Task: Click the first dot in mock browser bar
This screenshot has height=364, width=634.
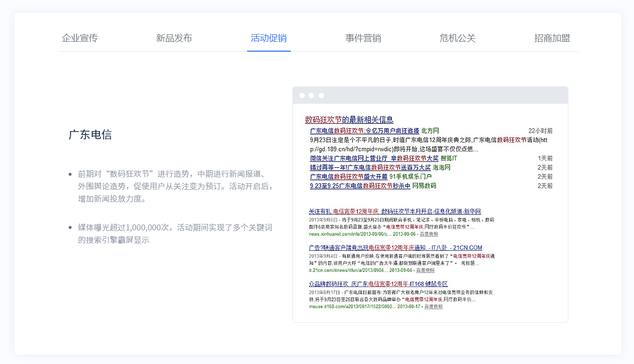Action: pos(302,95)
